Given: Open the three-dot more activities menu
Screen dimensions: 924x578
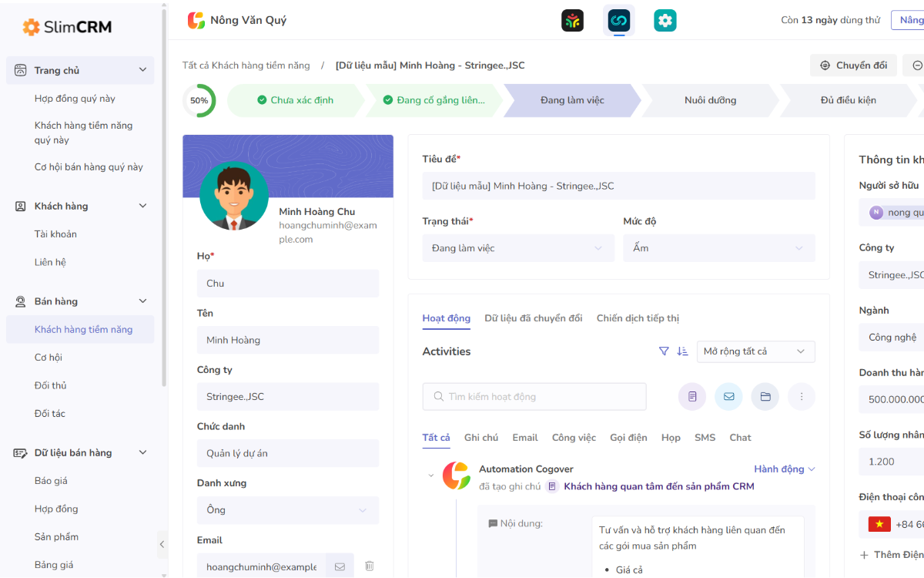Looking at the screenshot, I should 802,397.
